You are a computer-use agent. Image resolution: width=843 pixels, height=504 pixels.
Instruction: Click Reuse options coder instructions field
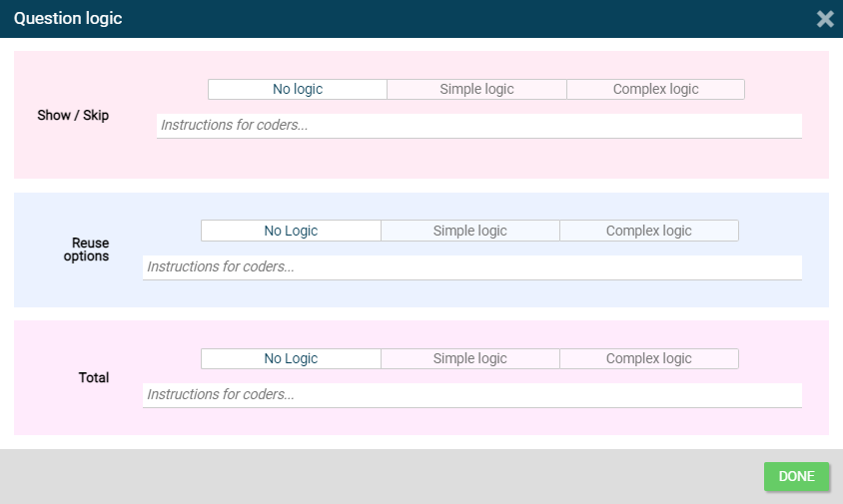471,267
